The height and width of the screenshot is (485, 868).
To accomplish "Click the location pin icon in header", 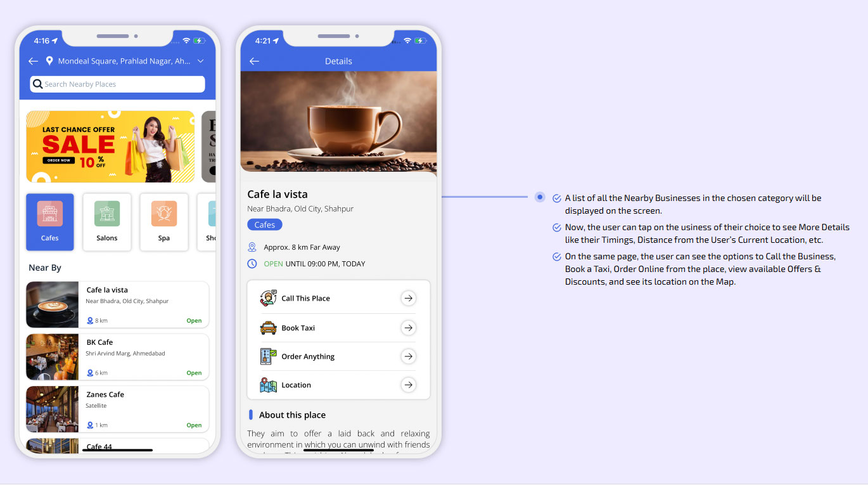I will (49, 61).
